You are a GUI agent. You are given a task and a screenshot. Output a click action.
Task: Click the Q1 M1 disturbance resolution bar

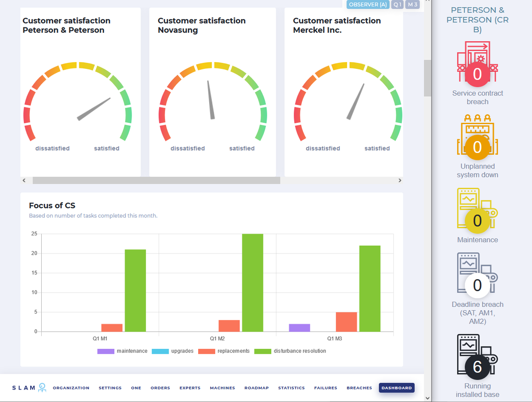(x=135, y=290)
